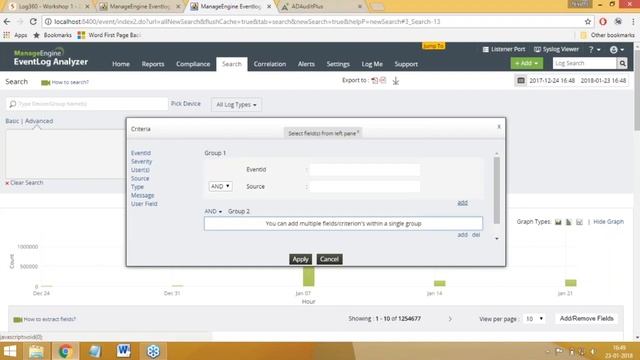The width and height of the screenshot is (640, 360).
Task: Open the Alerts tab
Action: click(306, 64)
